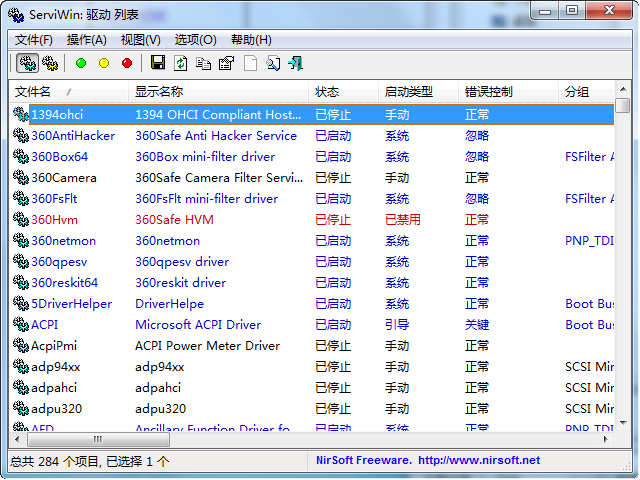This screenshot has height=480, width=640.
Task: Click the red stop service button
Action: 127,63
